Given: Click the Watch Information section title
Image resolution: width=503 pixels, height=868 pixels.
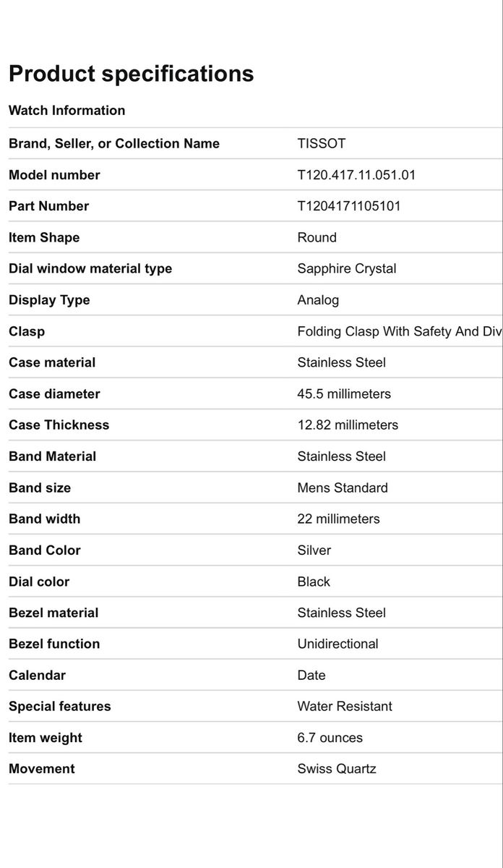Looking at the screenshot, I should coord(66,111).
